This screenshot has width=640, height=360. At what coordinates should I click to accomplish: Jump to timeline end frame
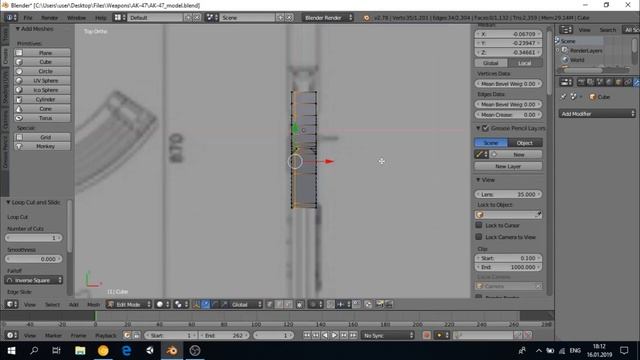click(353, 336)
